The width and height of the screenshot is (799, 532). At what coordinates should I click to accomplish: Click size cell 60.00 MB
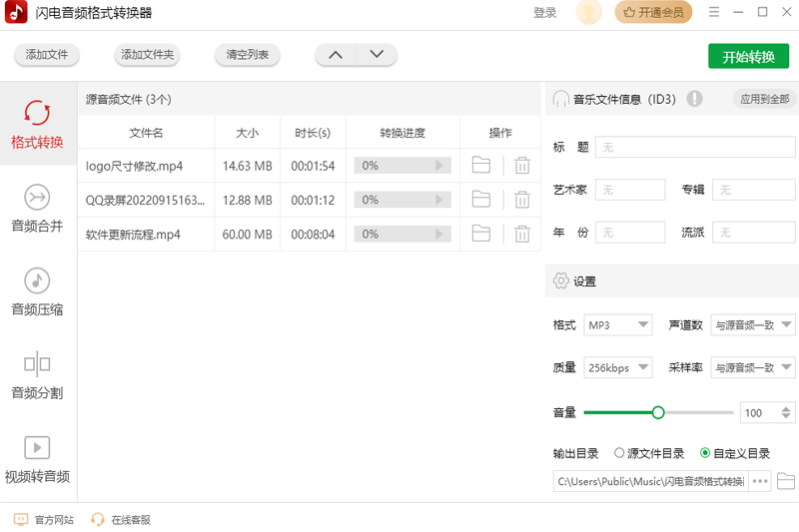(247, 235)
